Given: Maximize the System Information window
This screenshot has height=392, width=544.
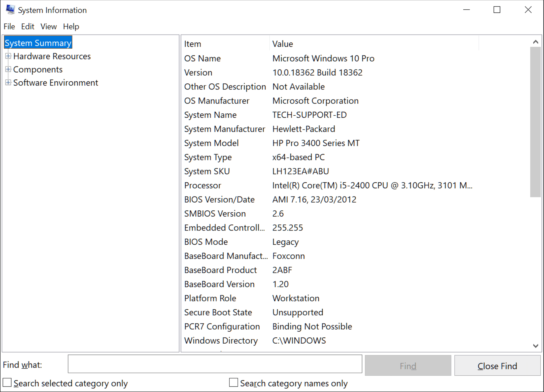Looking at the screenshot, I should click(497, 10).
